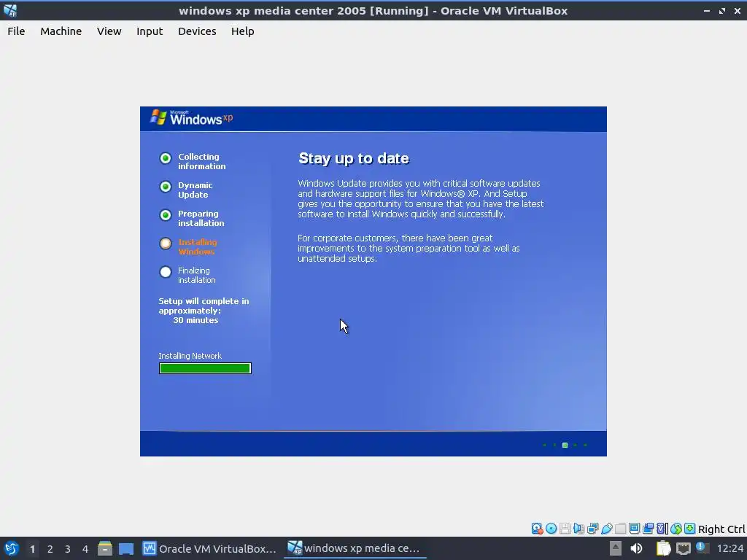Click the USB devices indicator

click(606, 529)
